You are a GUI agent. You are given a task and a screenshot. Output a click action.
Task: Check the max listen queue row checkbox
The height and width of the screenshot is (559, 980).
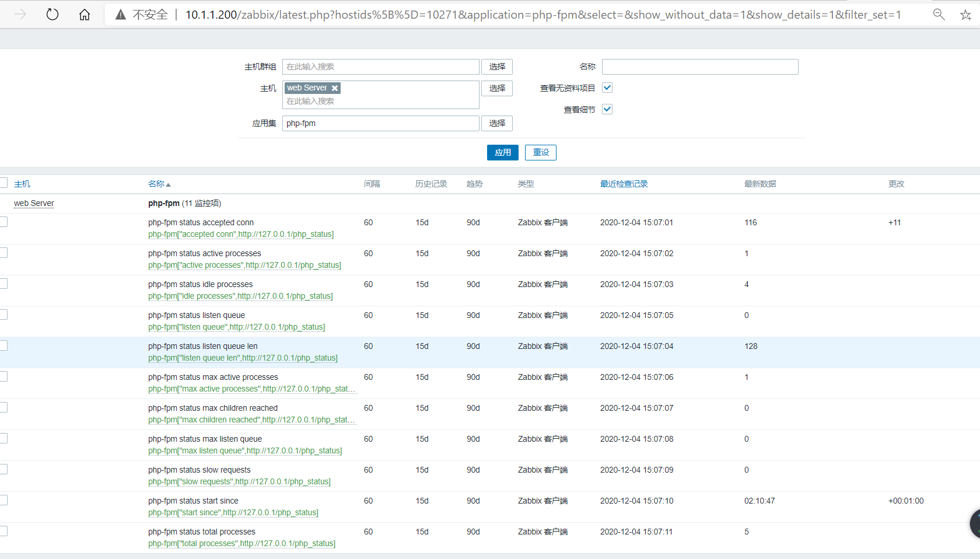(x=3, y=438)
